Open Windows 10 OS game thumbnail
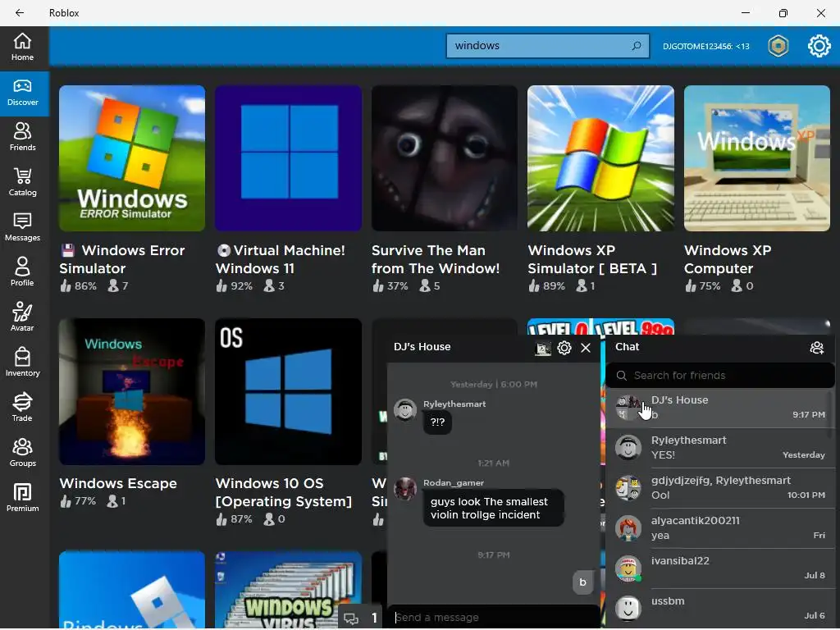Screen dimensions: 840x630 point(288,391)
